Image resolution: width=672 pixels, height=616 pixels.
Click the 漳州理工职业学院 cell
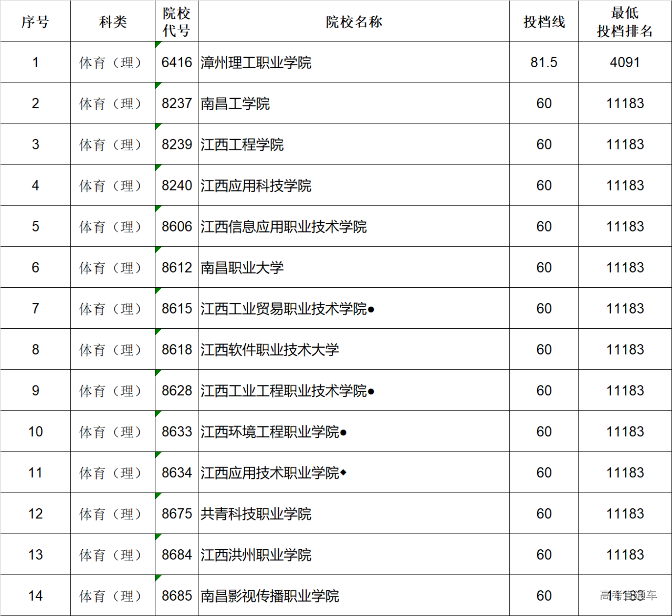[x=256, y=62]
